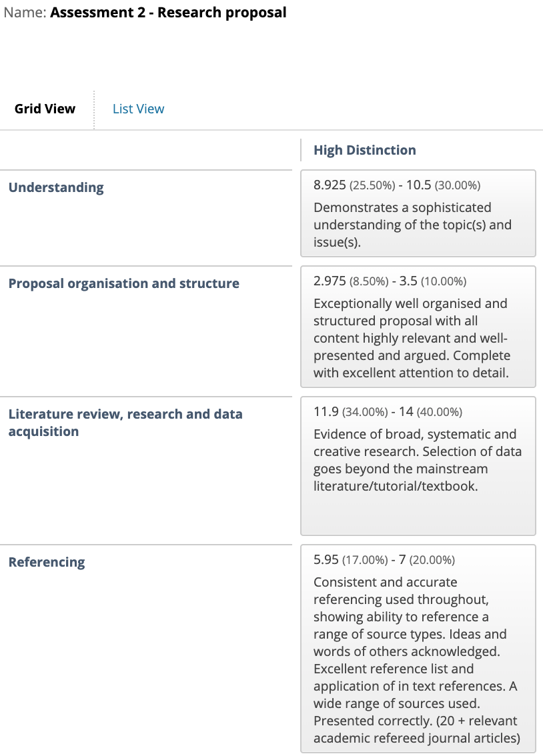This screenshot has height=756, width=543.
Task: Click the Assessment 2 - Research proposal title
Action: point(168,12)
